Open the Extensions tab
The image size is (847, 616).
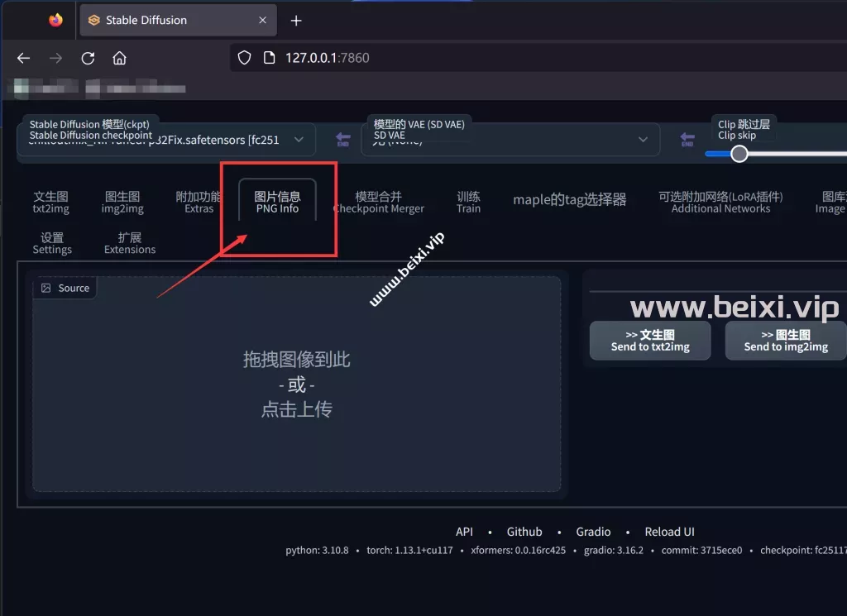click(x=130, y=243)
